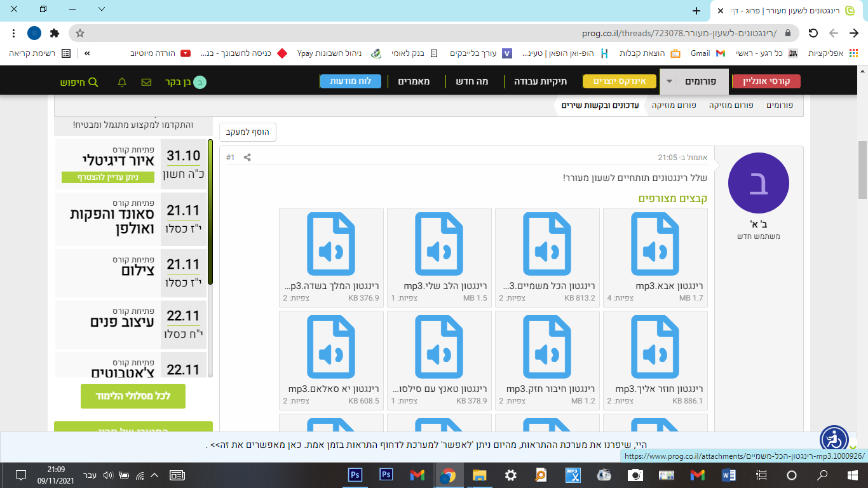Open the עדכונים ובקשות שירים breadcrumb
Image resolution: width=868 pixels, height=488 pixels.
(x=600, y=105)
